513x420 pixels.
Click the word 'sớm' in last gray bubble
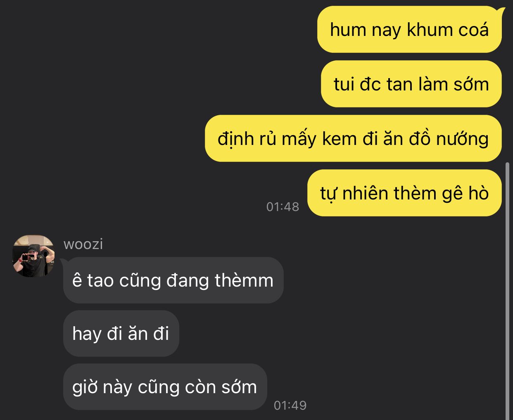(239, 387)
